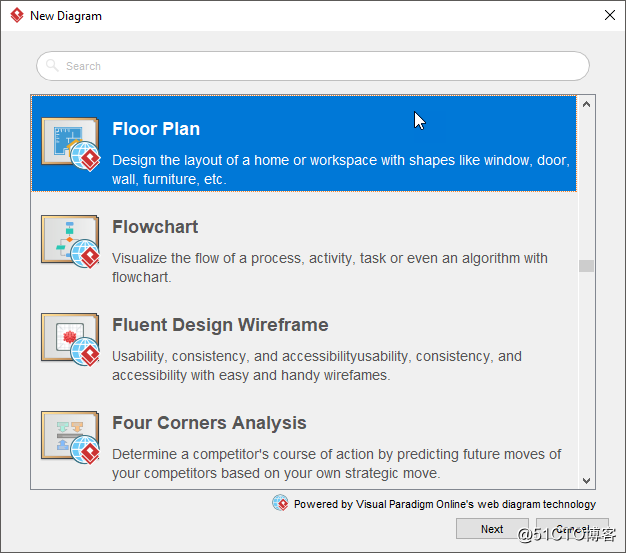Screen dimensions: 626x553
Task: Select the Flowchart title
Action: tap(155, 227)
